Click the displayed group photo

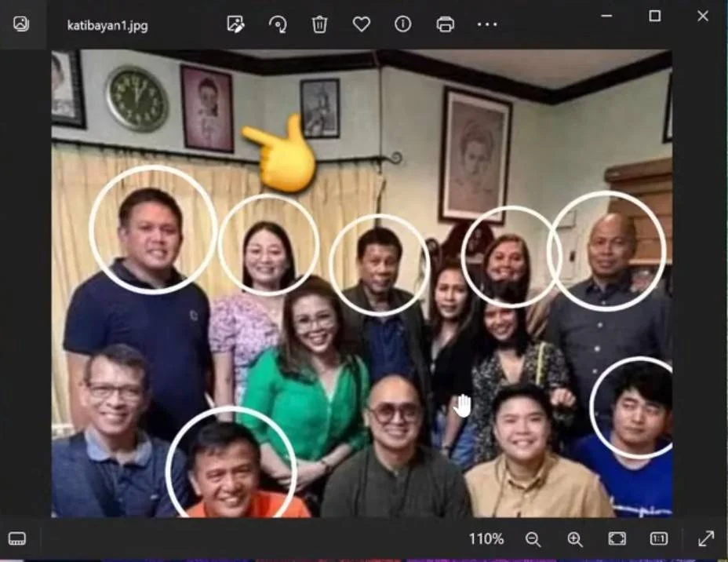[x=362, y=283]
